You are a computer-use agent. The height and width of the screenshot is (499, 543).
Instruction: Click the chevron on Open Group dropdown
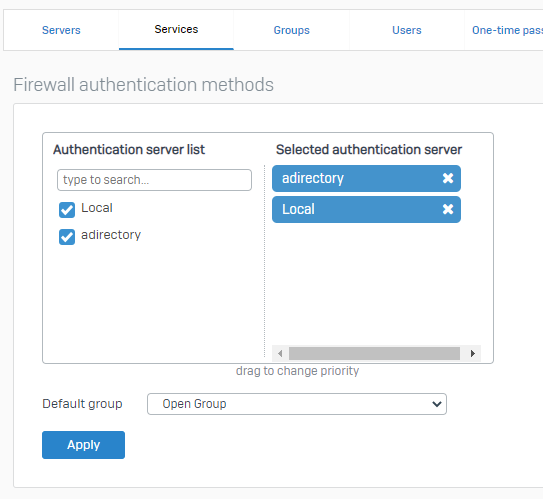click(437, 404)
